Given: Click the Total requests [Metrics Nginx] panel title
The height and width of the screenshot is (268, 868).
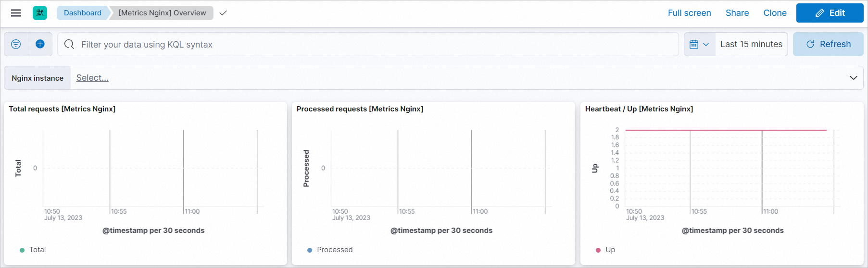Looking at the screenshot, I should (x=62, y=109).
